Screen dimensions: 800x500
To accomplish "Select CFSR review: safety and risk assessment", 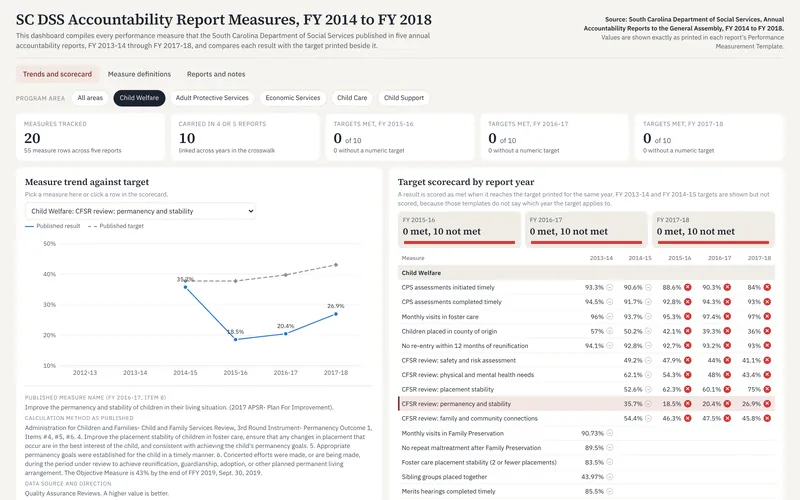I will 586,360.
